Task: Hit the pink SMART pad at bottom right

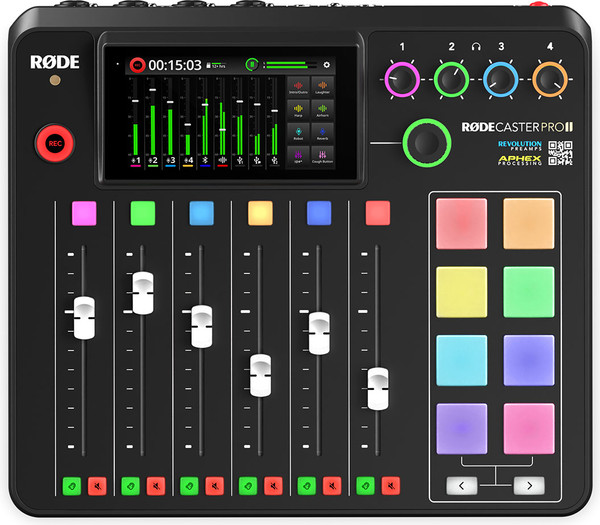Action: pyautogui.click(x=529, y=429)
